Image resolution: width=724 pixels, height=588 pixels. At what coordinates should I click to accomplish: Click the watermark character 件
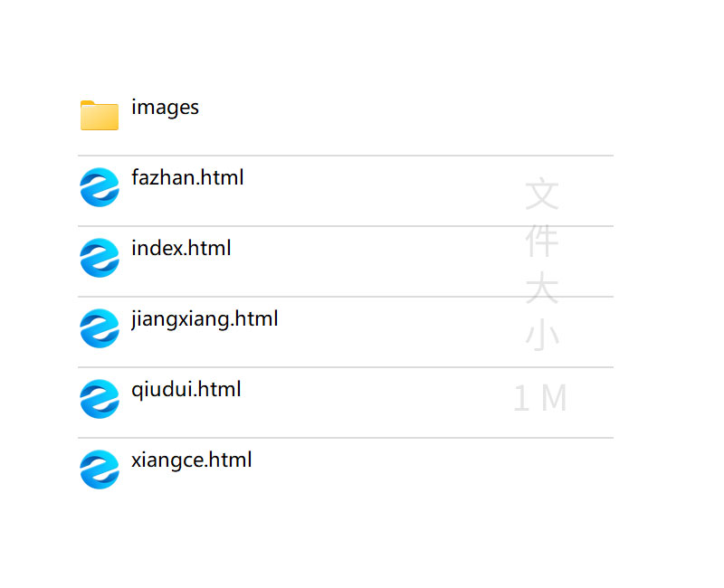(542, 242)
